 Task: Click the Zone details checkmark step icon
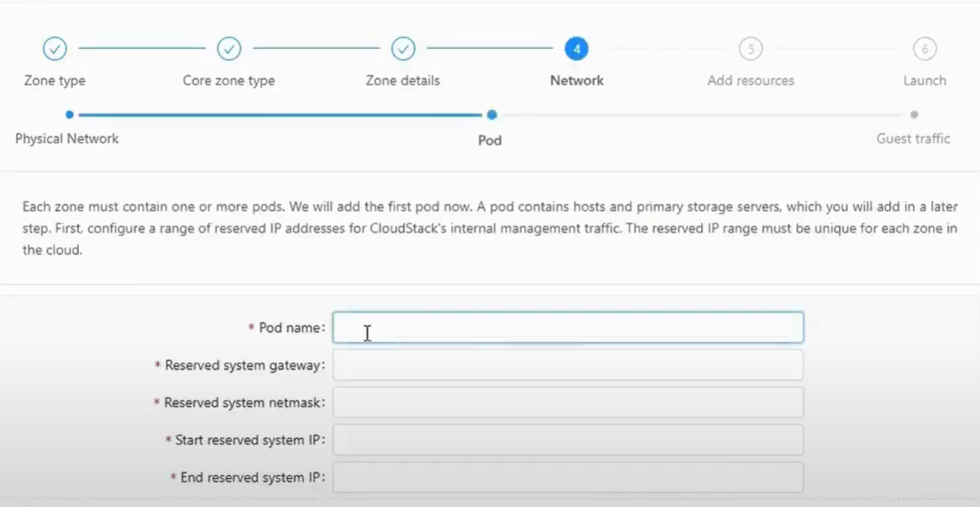403,49
